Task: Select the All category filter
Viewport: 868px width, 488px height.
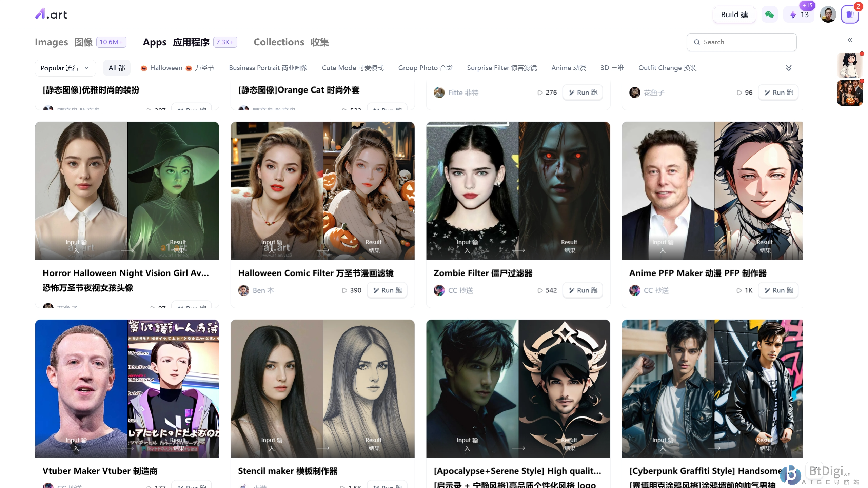Action: pos(117,68)
